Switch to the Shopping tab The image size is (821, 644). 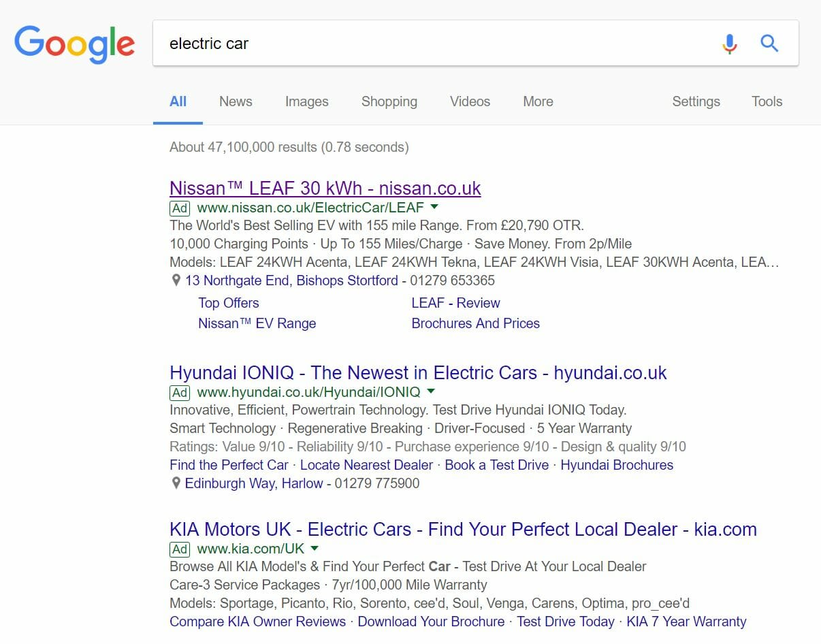389,101
